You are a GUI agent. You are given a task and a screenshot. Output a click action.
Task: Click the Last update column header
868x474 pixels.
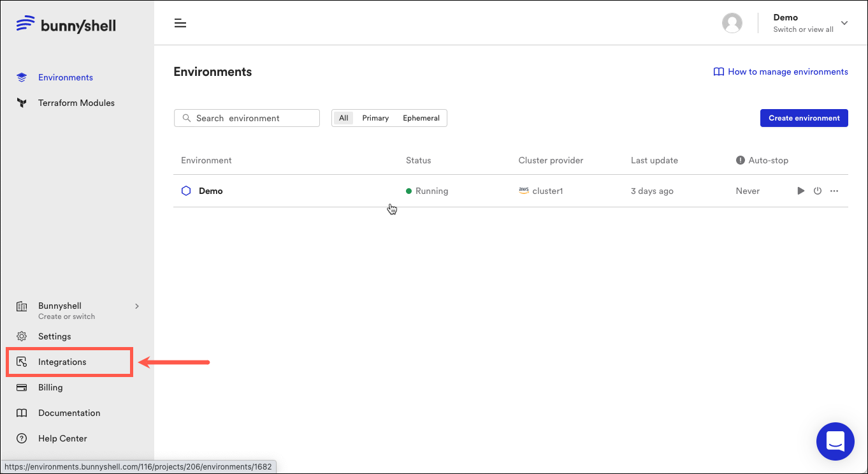click(x=655, y=160)
